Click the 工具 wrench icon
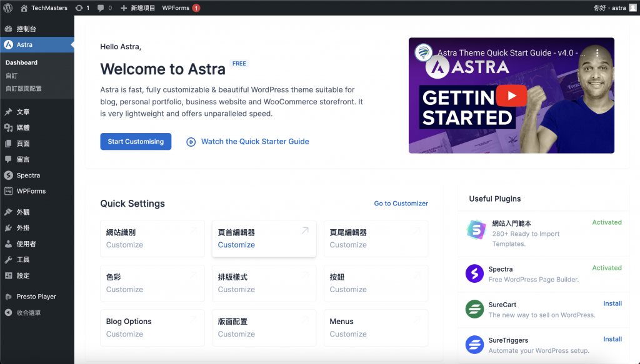Image resolution: width=640 pixels, height=364 pixels. [x=8, y=260]
